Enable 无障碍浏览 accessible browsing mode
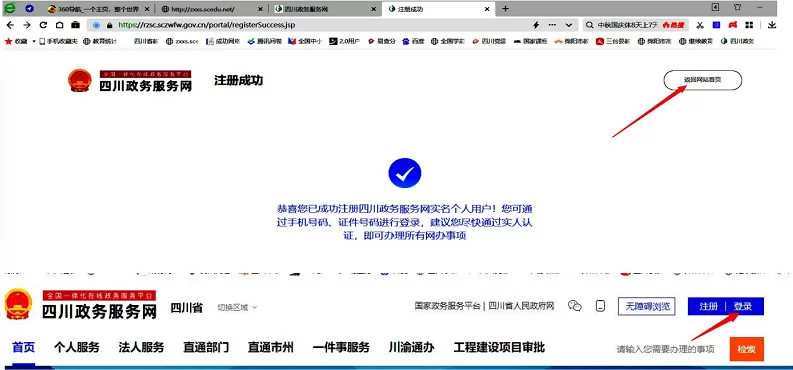 (x=647, y=306)
